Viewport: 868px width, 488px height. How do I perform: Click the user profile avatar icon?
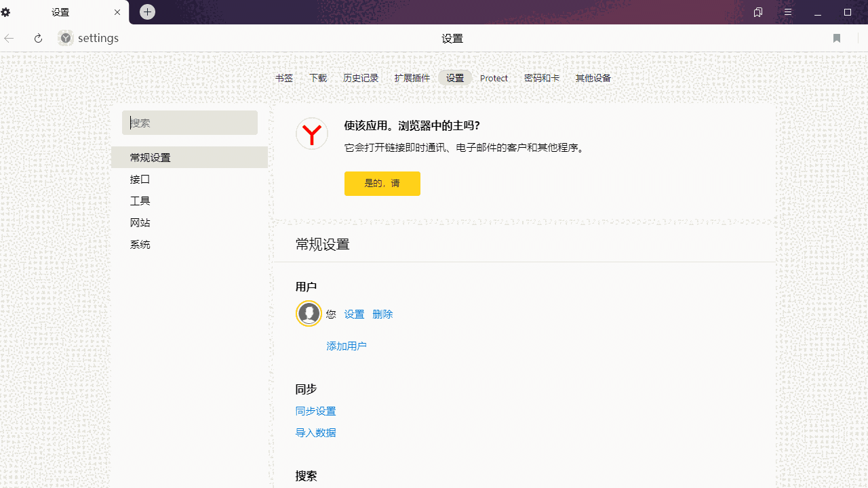coord(309,313)
